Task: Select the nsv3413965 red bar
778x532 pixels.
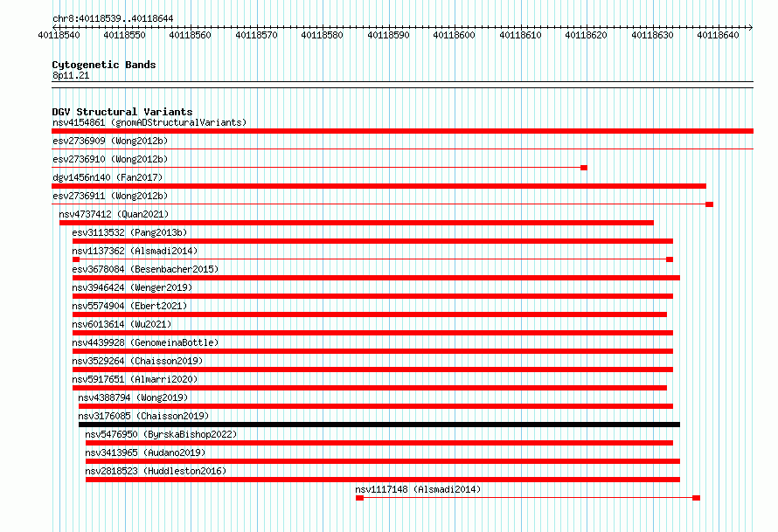Action: coord(383,461)
